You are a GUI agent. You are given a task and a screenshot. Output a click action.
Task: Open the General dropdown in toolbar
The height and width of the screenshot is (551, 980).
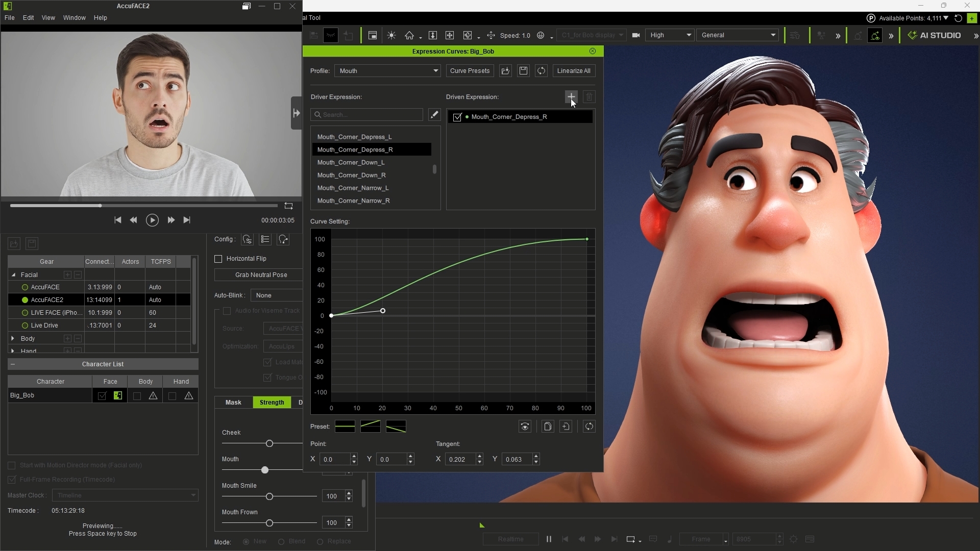point(738,35)
